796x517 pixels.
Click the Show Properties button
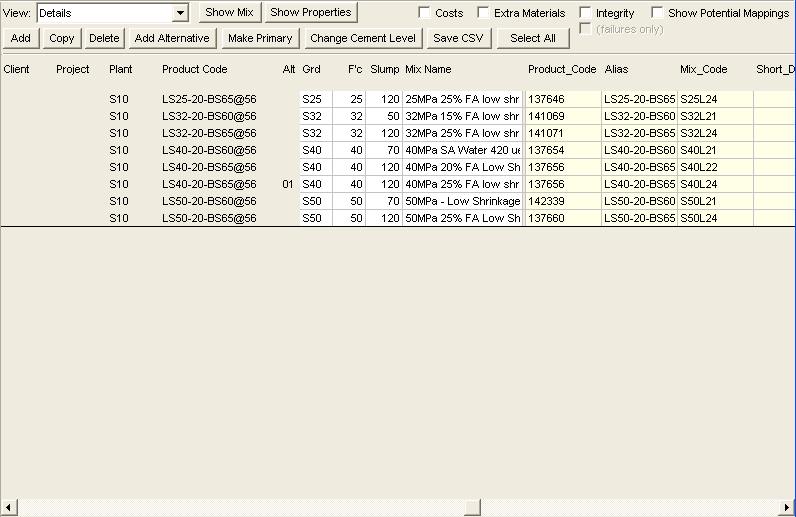pyautogui.click(x=311, y=13)
